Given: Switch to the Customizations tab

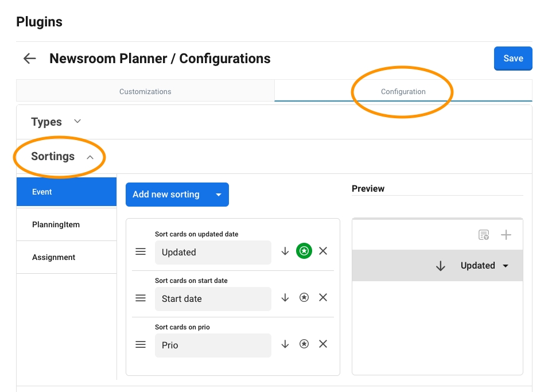Looking at the screenshot, I should [x=145, y=91].
